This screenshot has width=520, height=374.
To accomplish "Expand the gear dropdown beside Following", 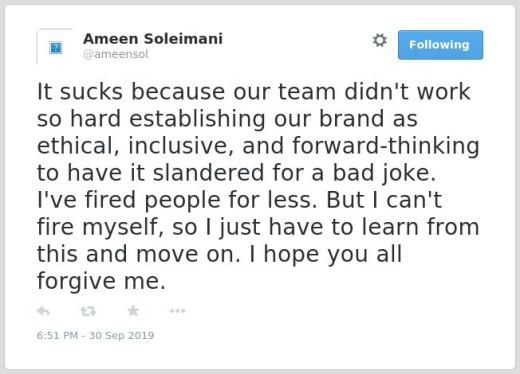I will pyautogui.click(x=380, y=40).
